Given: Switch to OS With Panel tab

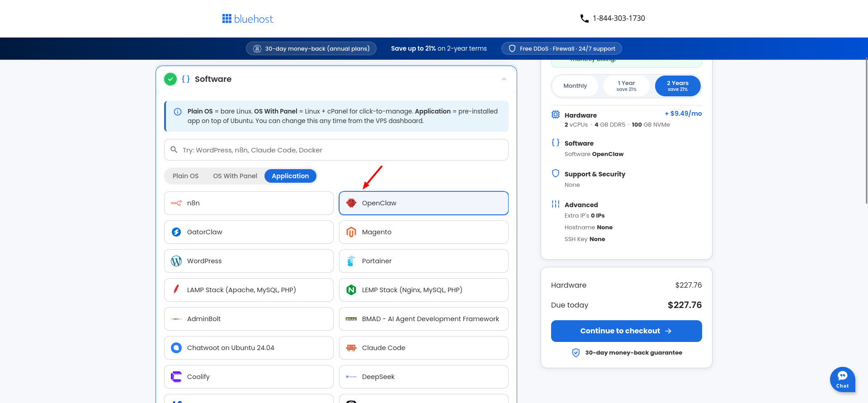Looking at the screenshot, I should click(x=235, y=176).
